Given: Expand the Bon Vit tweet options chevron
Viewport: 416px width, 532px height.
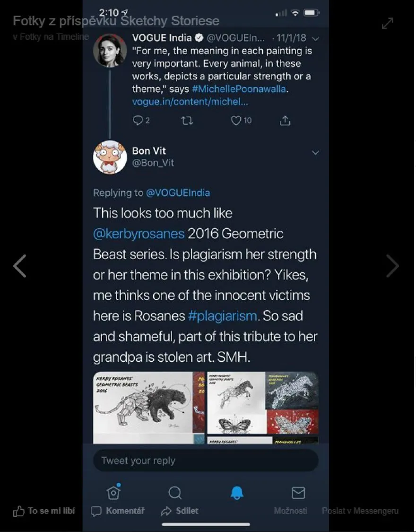Looking at the screenshot, I should click(x=315, y=153).
